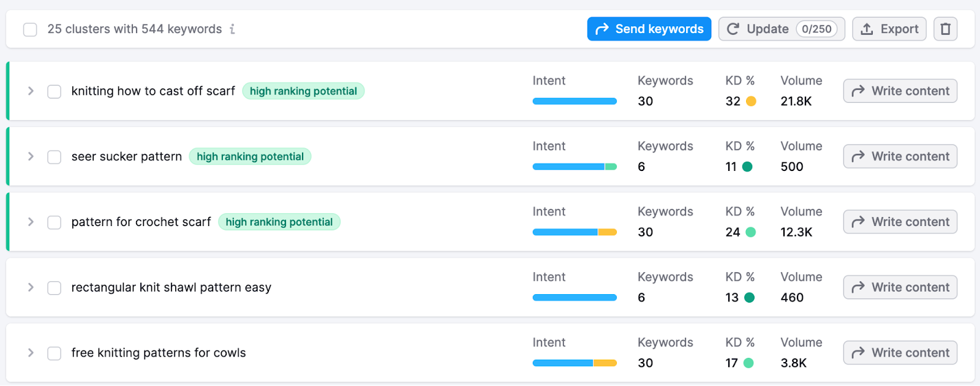The width and height of the screenshot is (980, 386).
Task: Click the KD dot for rectangular knit shawl
Action: pos(749,298)
